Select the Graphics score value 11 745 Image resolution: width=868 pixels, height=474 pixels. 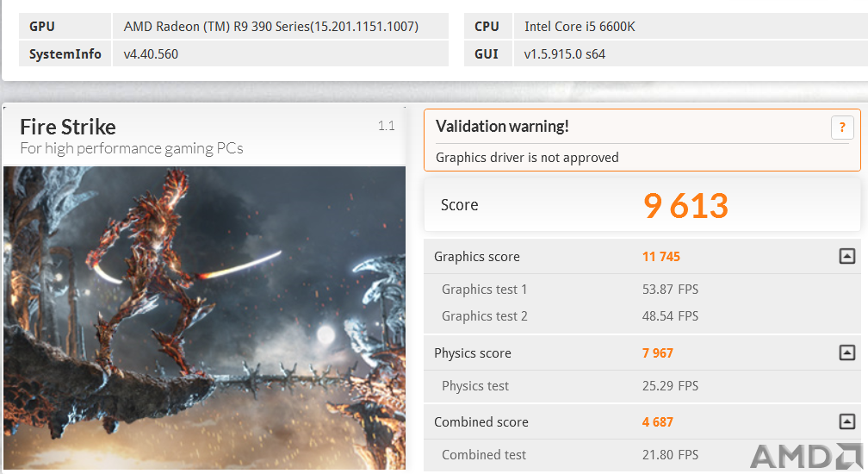point(661,256)
